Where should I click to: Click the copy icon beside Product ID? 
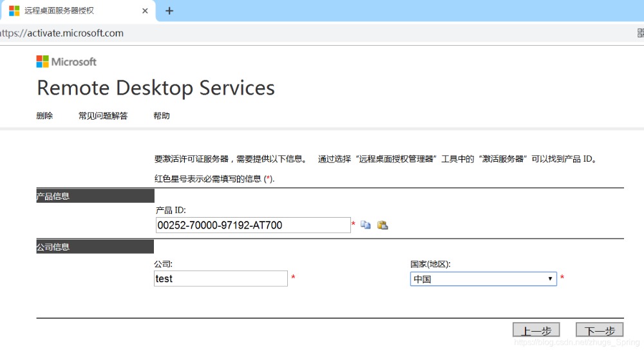[x=366, y=225]
